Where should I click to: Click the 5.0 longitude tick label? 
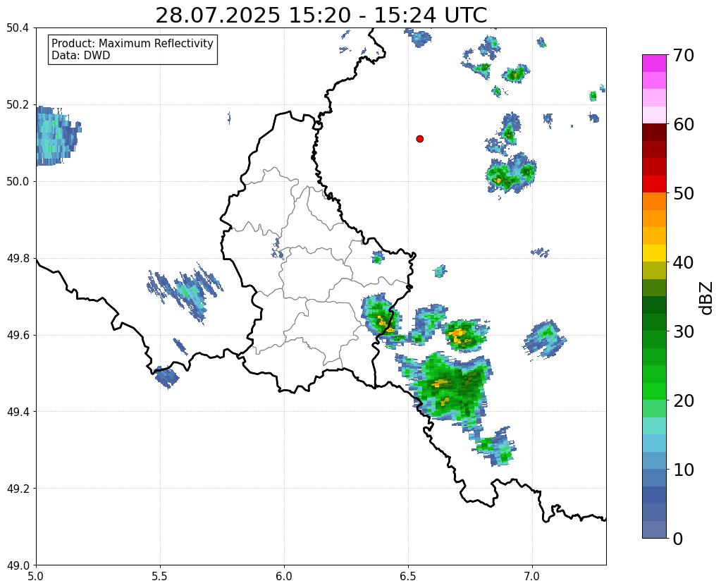[x=36, y=577]
